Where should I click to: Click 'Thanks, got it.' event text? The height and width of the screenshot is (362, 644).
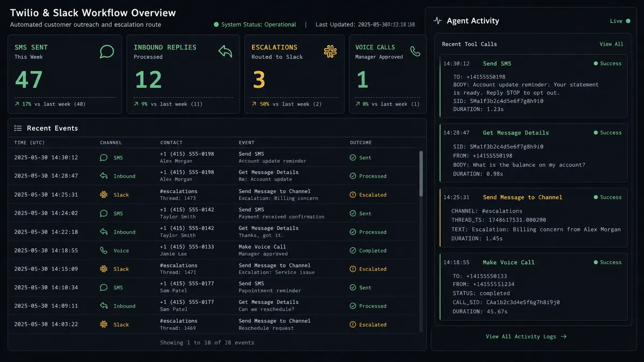(x=262, y=235)
